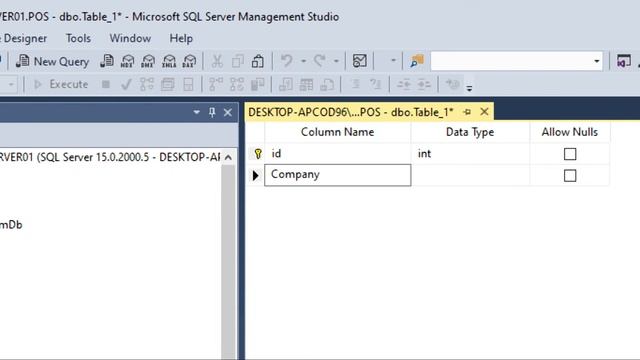Select Results to Grid icon
Viewport: 640px width, 360px height.
pyautogui.click(x=306, y=84)
